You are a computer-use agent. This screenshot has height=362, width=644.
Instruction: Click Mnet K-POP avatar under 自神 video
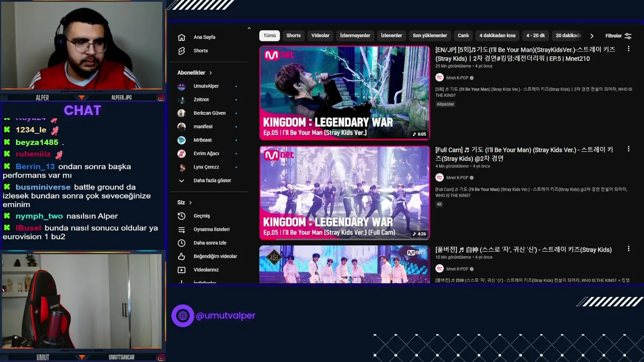point(439,269)
